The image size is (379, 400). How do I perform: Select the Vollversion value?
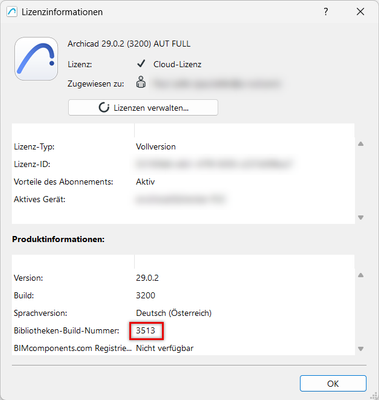point(156,147)
